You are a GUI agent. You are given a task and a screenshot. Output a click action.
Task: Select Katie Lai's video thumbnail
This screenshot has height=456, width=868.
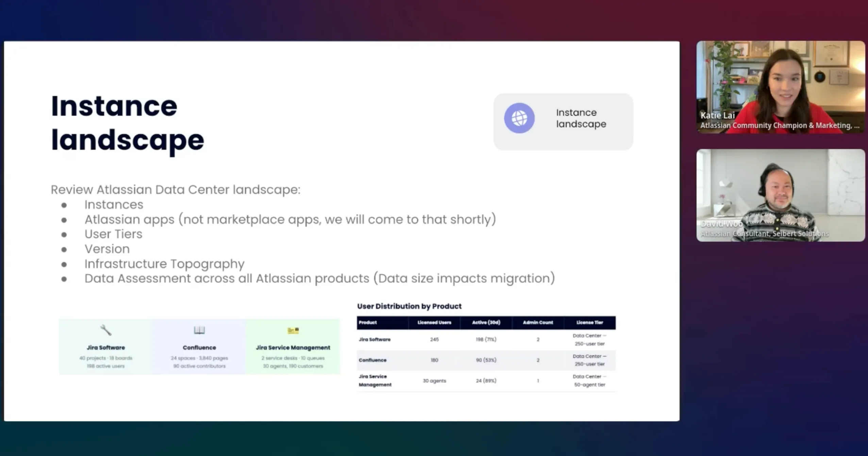781,87
